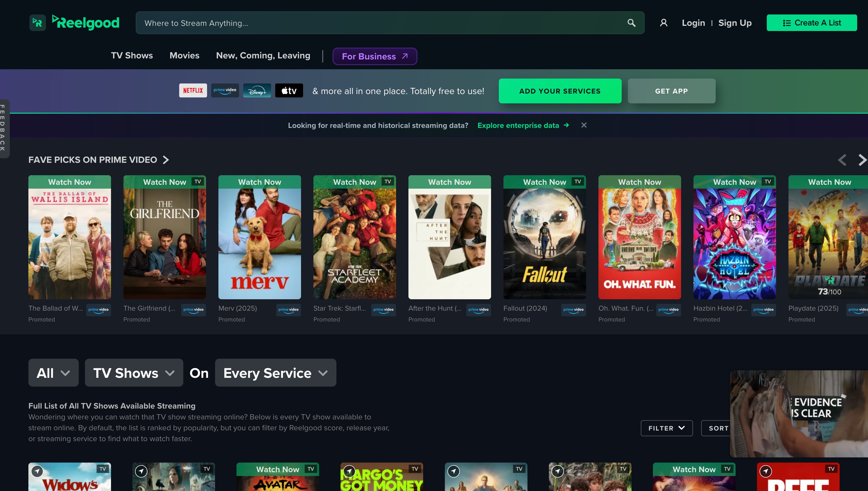Click Login link
Viewport: 868px width, 491px height.
point(693,23)
